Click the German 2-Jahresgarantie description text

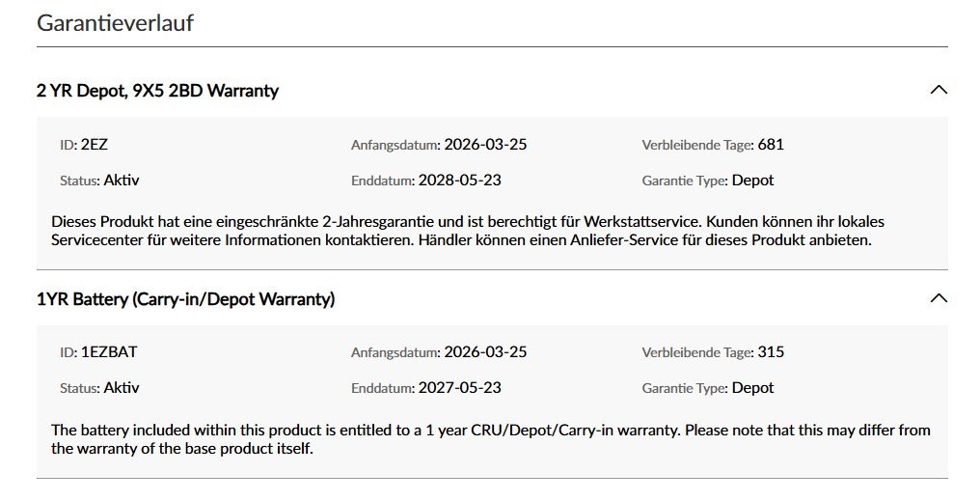tap(468, 231)
